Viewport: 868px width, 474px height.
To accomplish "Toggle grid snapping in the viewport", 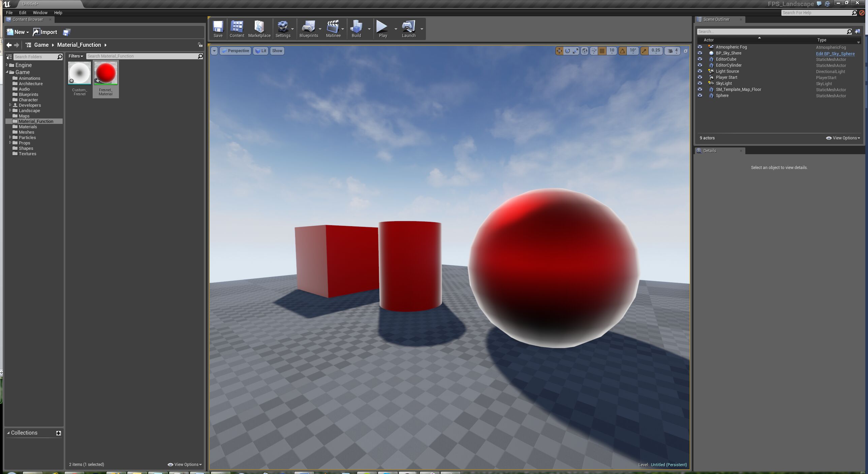I will (602, 50).
